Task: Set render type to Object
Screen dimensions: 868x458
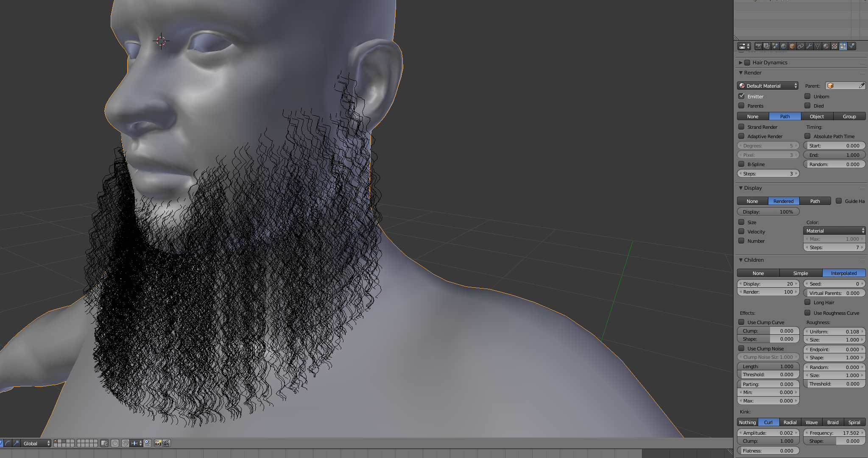Action: tap(817, 117)
